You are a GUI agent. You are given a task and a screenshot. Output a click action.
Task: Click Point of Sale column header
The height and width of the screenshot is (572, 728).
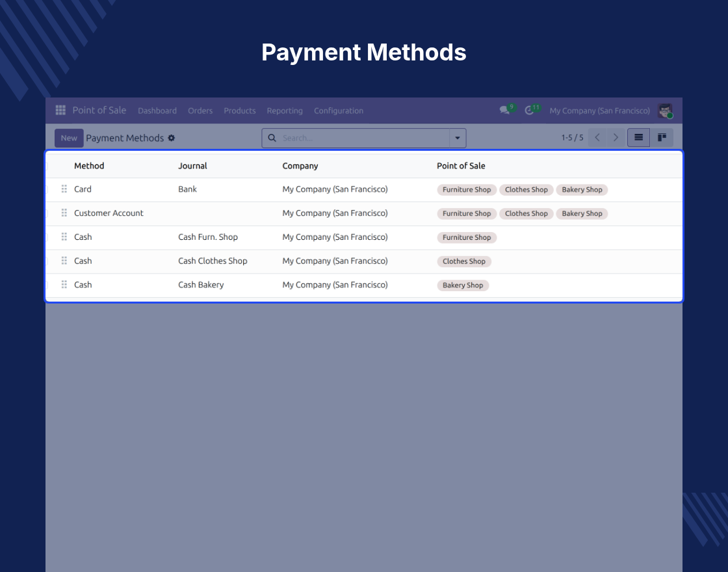point(461,166)
